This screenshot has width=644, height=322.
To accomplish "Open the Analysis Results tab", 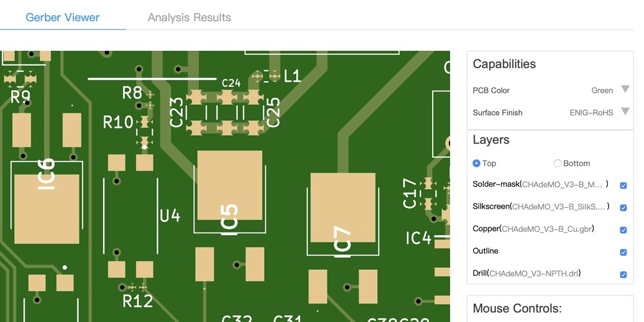I will point(189,17).
